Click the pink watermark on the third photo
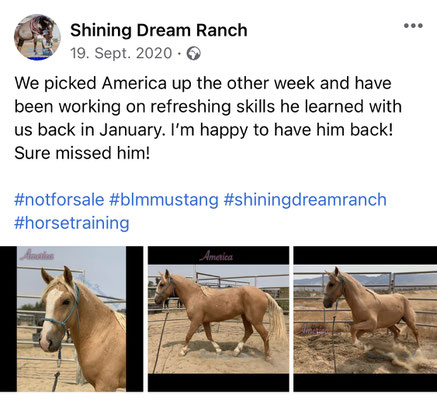 coord(312,330)
